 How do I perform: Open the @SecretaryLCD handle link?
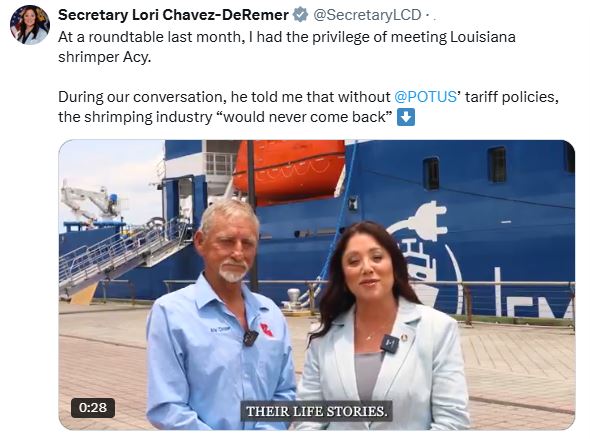coord(367,15)
